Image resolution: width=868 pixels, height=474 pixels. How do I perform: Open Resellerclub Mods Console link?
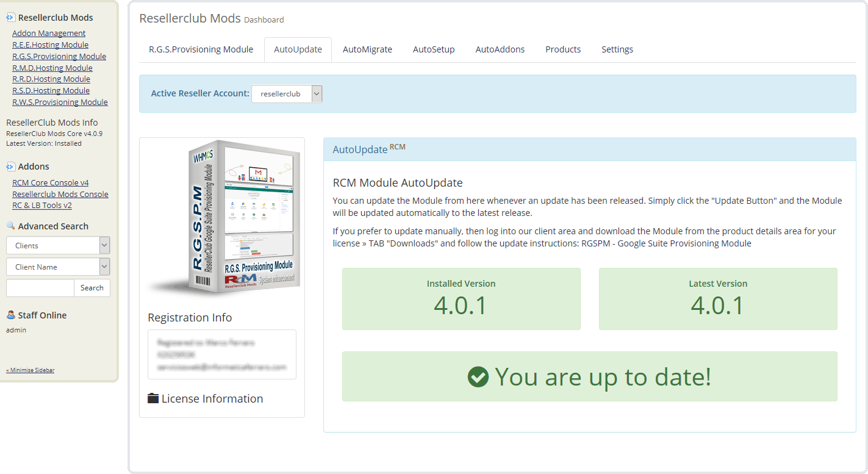pyautogui.click(x=60, y=194)
